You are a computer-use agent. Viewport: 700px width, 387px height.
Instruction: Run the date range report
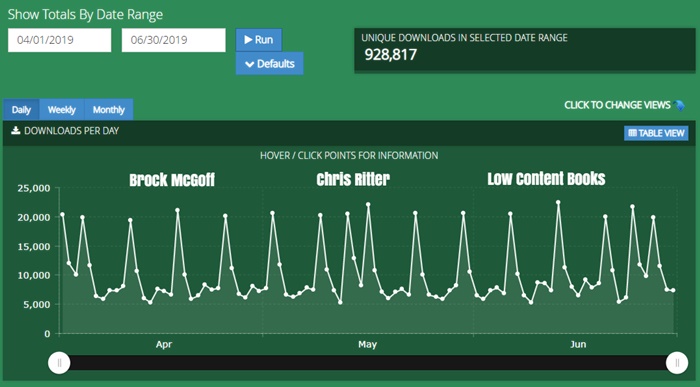[x=258, y=40]
